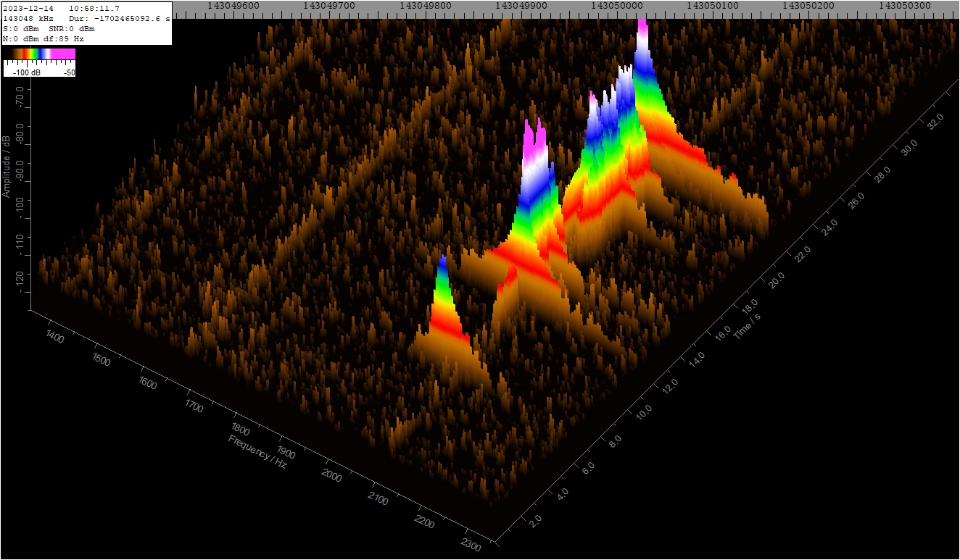Image resolution: width=960 pixels, height=560 pixels.
Task: Click the Frequency / Hz axis title
Action: (x=257, y=451)
